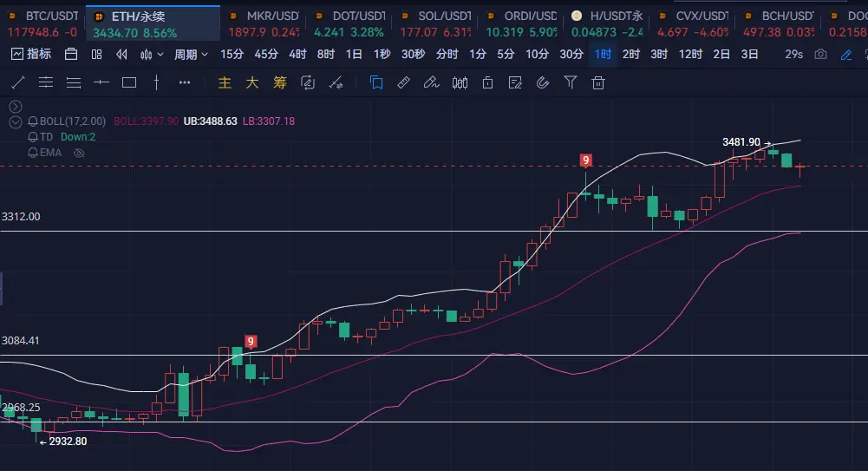Screen dimensions: 868x471
Task: Open the ORDI/USDT ticker tab
Action: click(x=520, y=23)
